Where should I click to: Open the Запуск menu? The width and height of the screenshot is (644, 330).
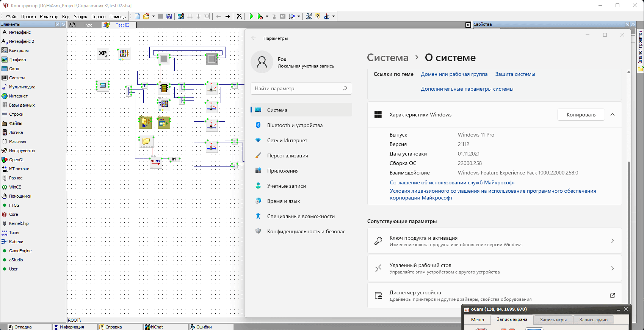(x=80, y=17)
